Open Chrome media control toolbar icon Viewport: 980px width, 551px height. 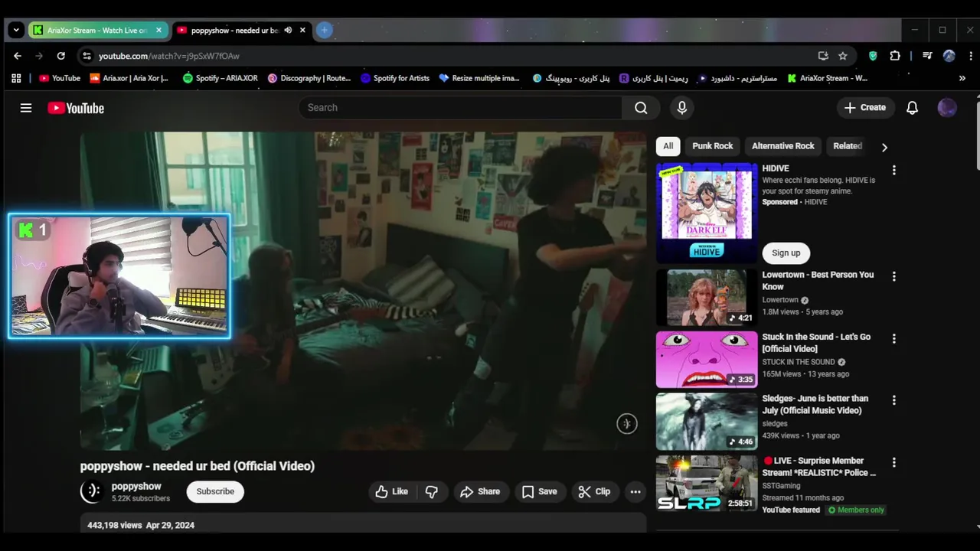[927, 56]
